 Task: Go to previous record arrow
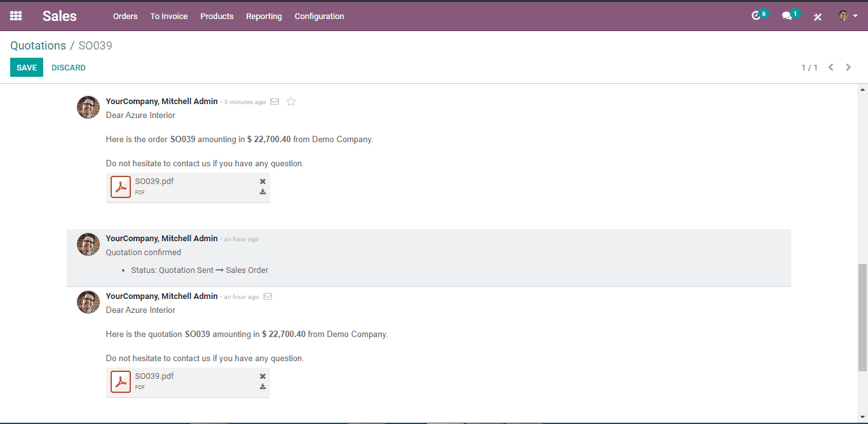coord(831,67)
